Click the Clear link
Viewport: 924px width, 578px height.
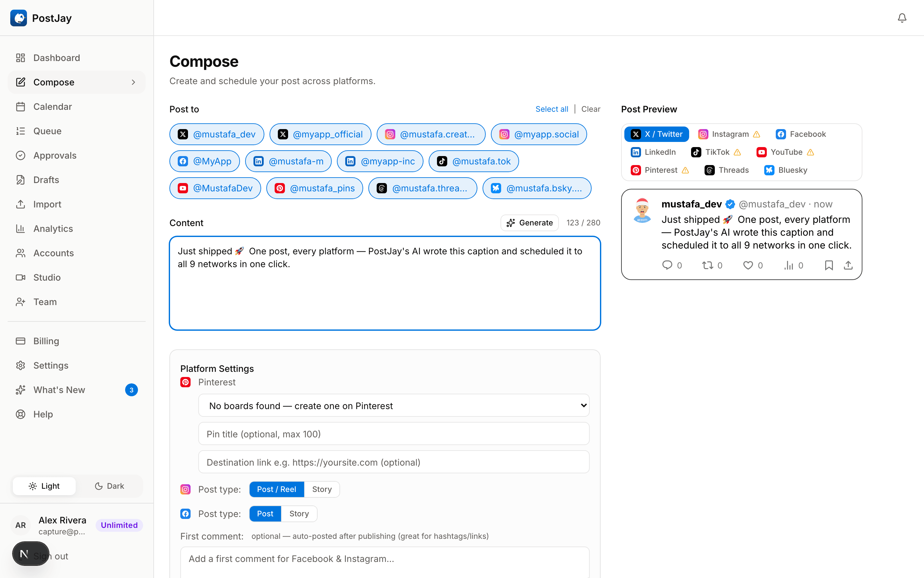(591, 109)
